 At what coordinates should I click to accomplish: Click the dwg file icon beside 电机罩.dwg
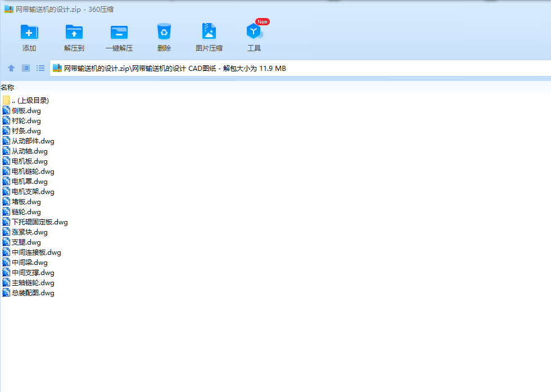point(6,182)
